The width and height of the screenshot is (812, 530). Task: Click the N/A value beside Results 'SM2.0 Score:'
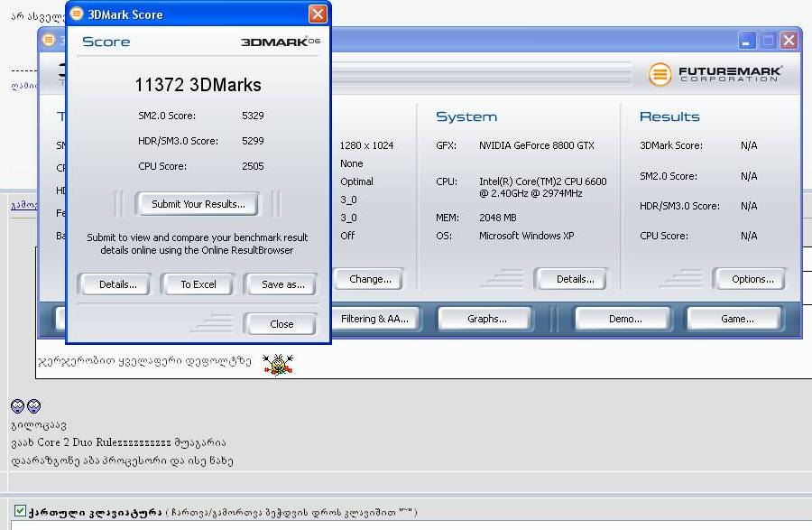point(749,176)
